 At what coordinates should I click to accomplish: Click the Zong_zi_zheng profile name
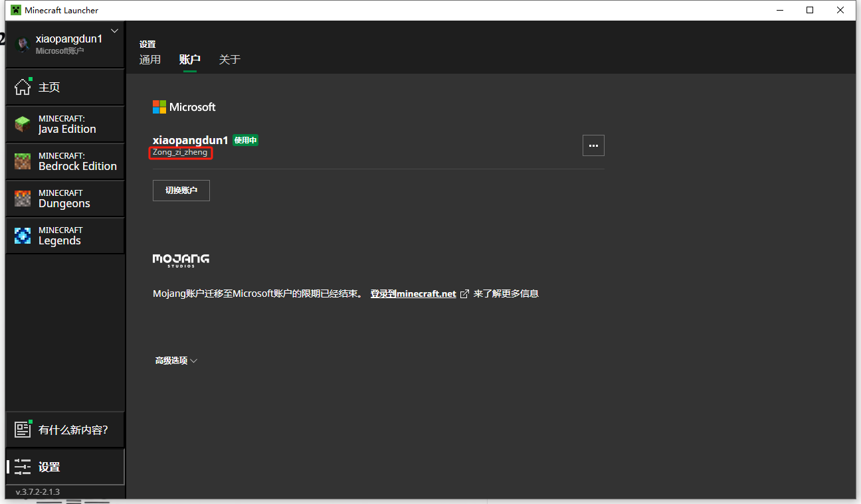180,153
